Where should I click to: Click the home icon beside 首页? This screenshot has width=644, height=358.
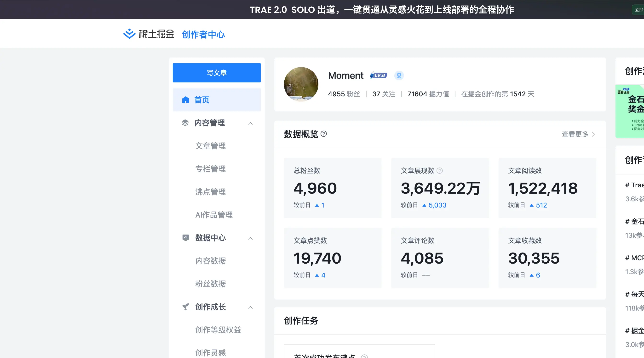185,100
